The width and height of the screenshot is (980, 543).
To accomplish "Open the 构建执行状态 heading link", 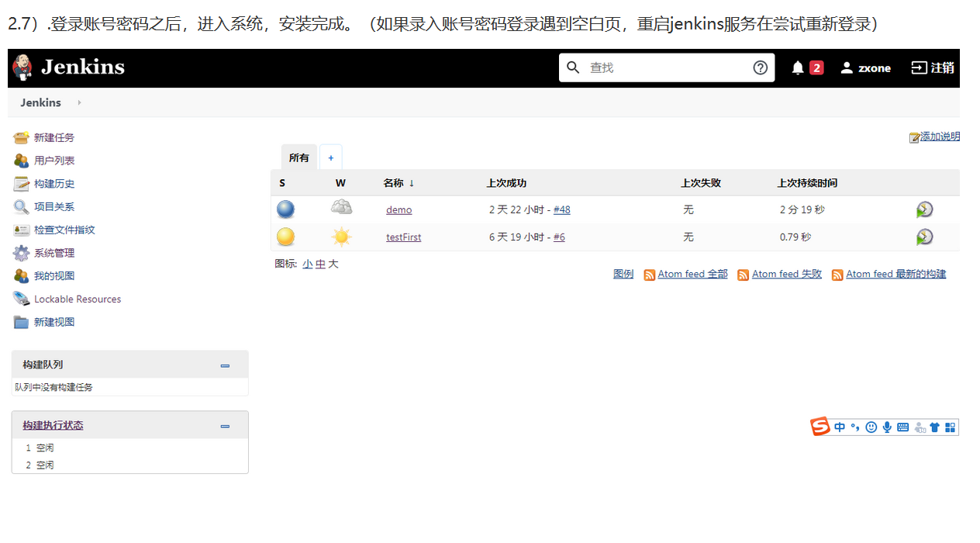I will point(53,425).
